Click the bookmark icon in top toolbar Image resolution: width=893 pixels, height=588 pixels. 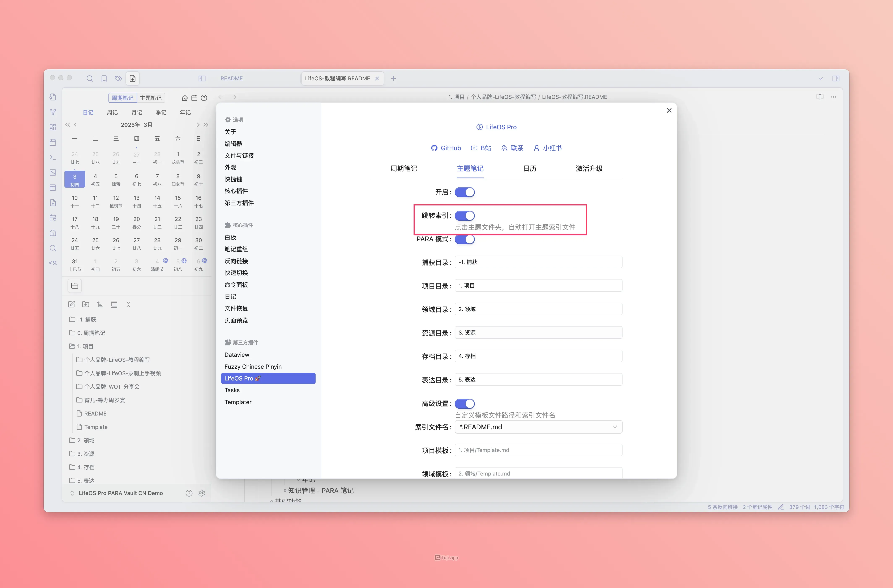pos(104,78)
